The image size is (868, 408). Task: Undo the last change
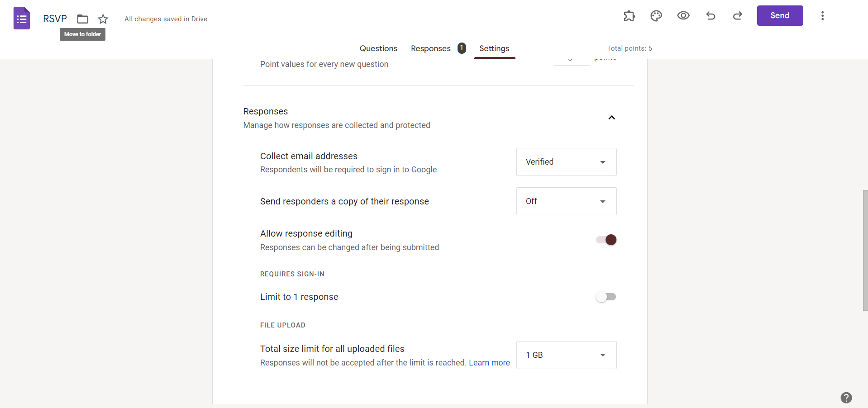click(x=711, y=16)
